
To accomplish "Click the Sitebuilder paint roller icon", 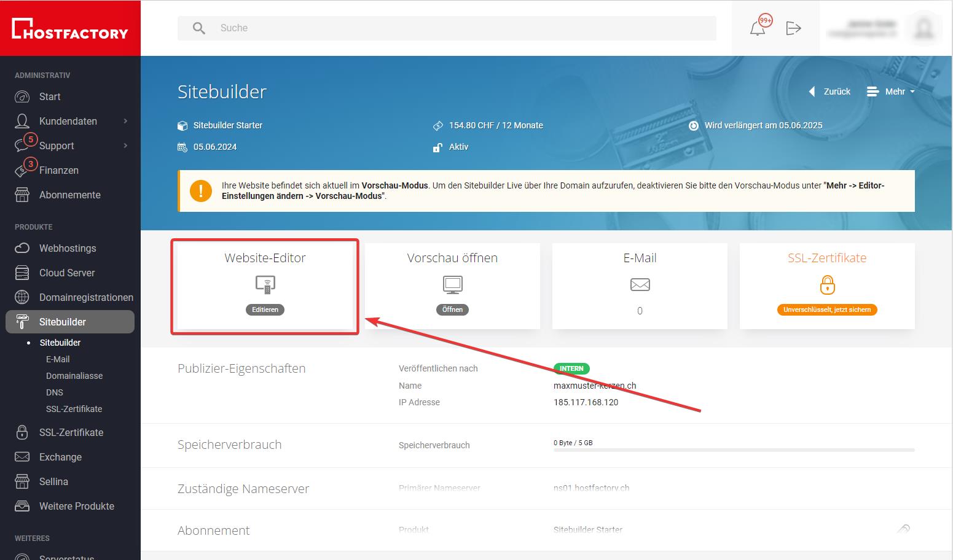I will [x=22, y=322].
